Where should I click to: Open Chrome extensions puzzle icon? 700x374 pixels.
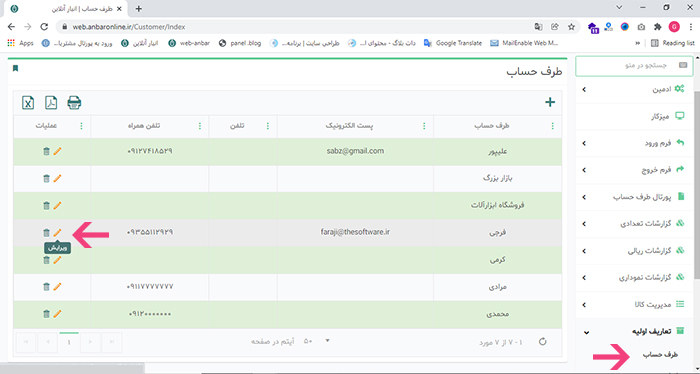point(658,27)
